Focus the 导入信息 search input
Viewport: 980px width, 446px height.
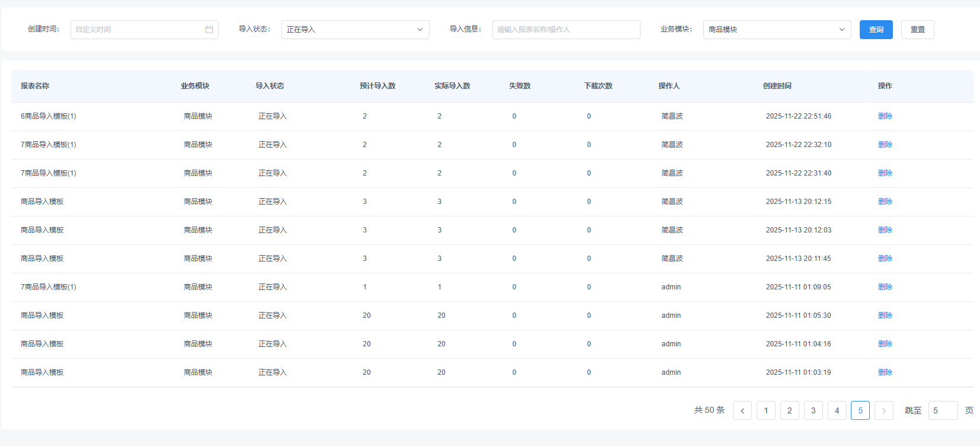pos(565,30)
